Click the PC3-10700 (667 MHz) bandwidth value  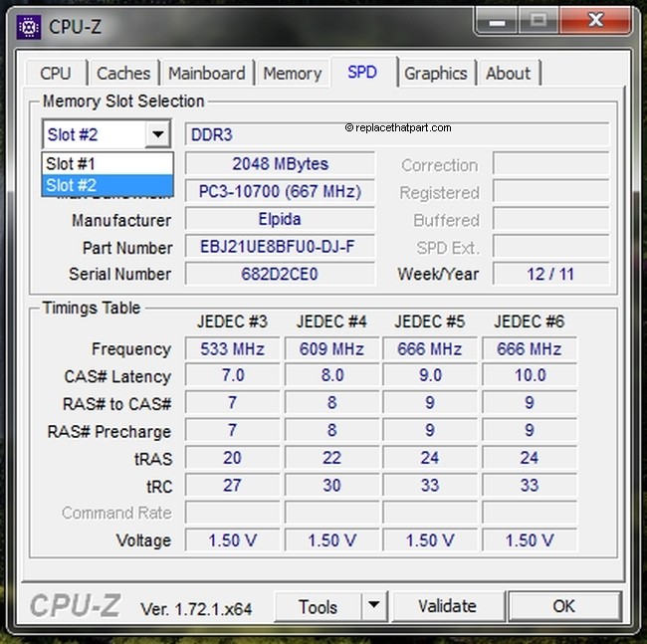click(x=280, y=191)
